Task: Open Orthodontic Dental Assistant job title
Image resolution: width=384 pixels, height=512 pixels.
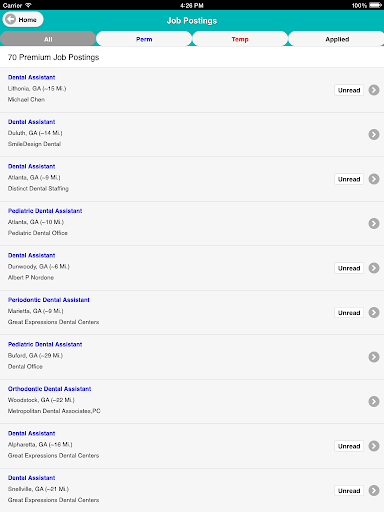Action: (49, 389)
